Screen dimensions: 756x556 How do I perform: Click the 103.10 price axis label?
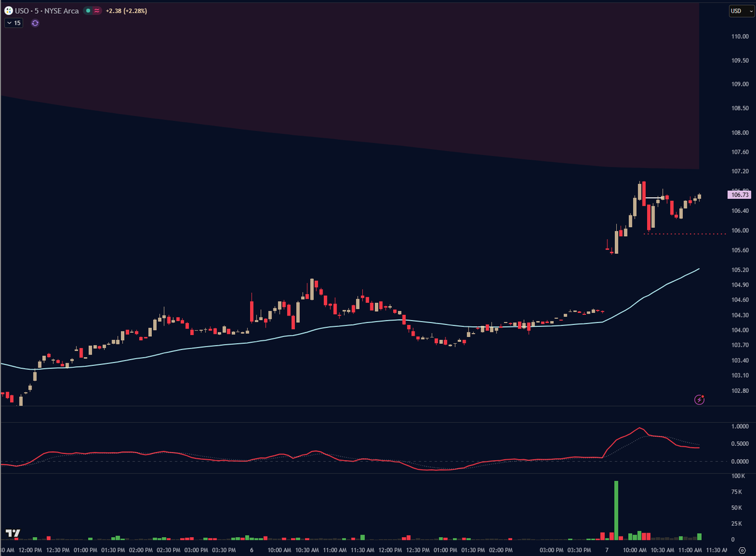[740, 375]
